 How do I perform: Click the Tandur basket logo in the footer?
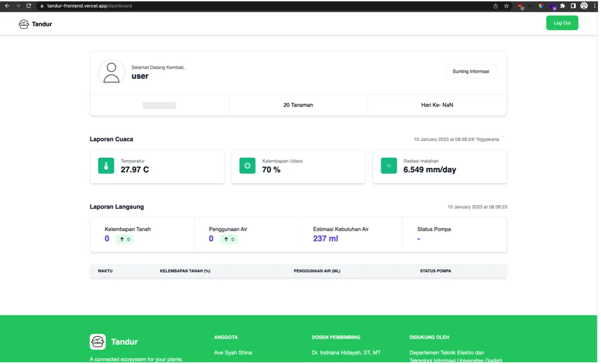pyautogui.click(x=97, y=342)
